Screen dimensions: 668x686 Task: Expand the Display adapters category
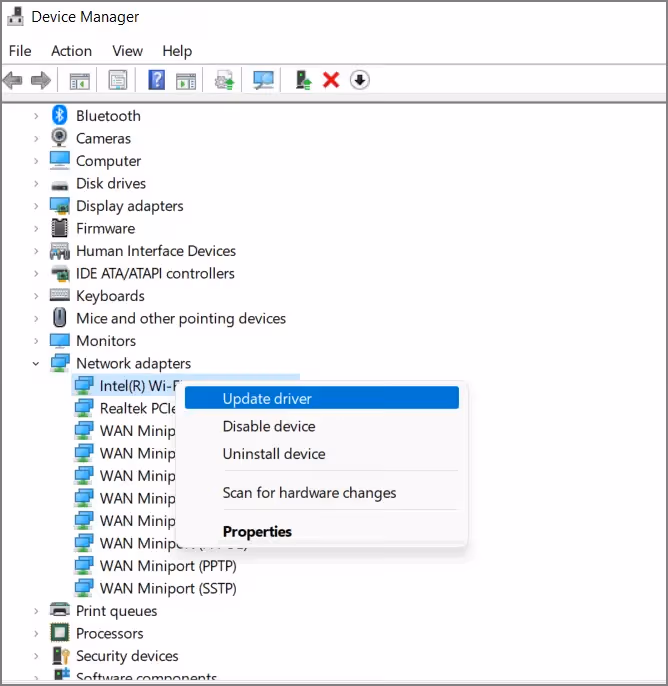(36, 206)
